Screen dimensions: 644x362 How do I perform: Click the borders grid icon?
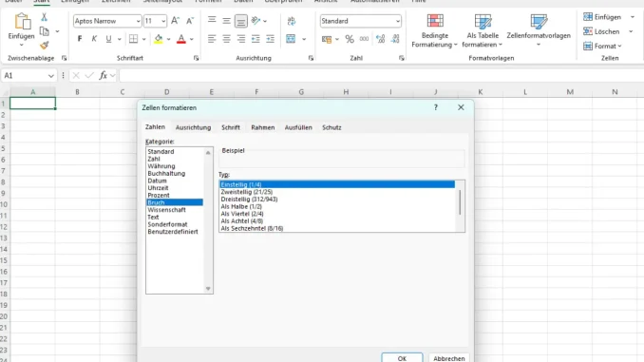[x=134, y=39]
